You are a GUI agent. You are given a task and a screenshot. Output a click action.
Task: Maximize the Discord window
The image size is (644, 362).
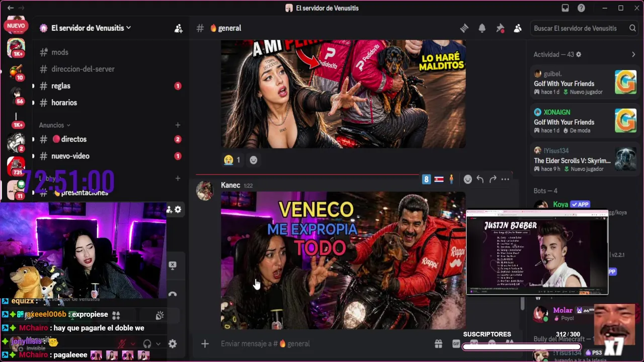[x=621, y=8]
